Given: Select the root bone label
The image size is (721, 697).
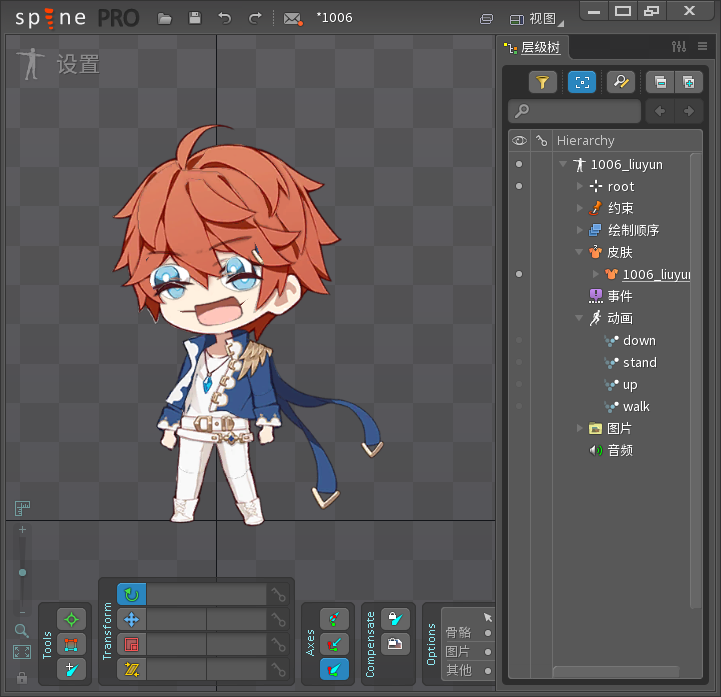Looking at the screenshot, I should pyautogui.click(x=621, y=186).
